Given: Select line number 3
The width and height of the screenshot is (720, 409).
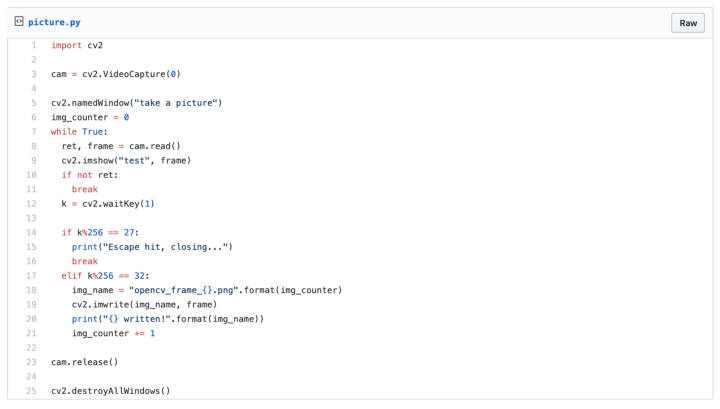Looking at the screenshot, I should coord(34,74).
